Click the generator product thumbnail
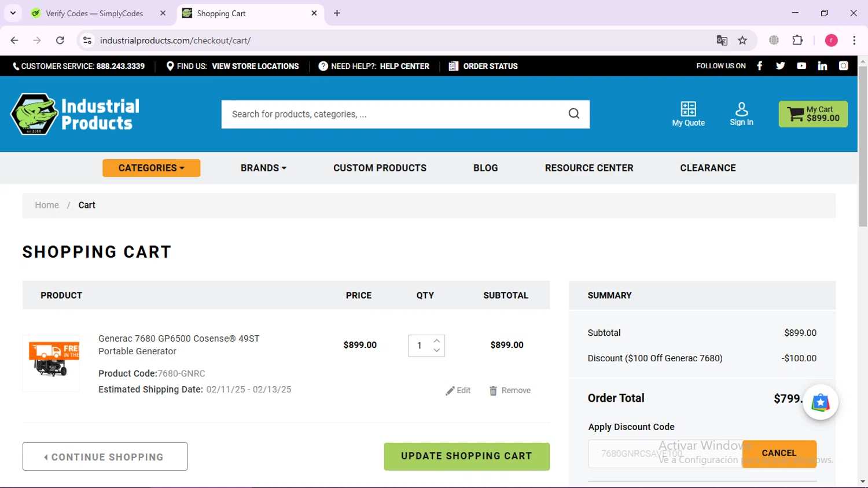The width and height of the screenshot is (868, 488). (x=51, y=363)
